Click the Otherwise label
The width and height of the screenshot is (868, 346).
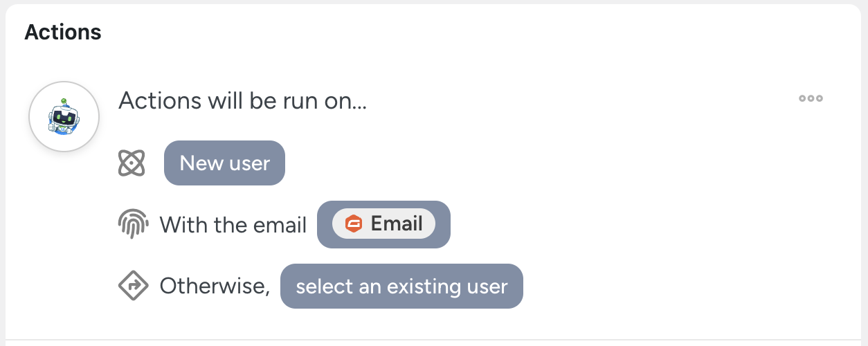coord(215,286)
